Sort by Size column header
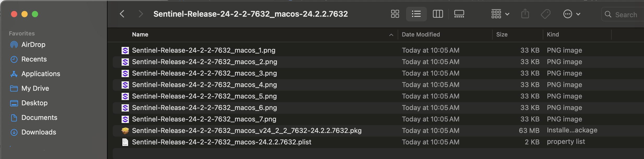 tap(502, 34)
